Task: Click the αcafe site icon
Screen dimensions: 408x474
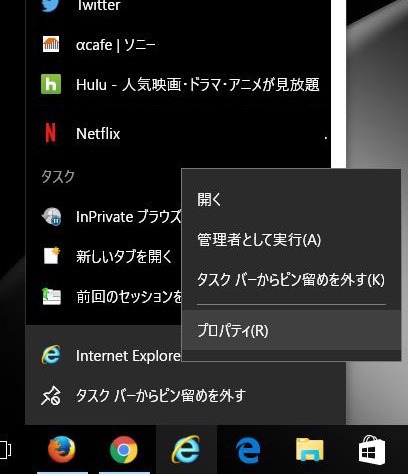Action: tap(51, 44)
